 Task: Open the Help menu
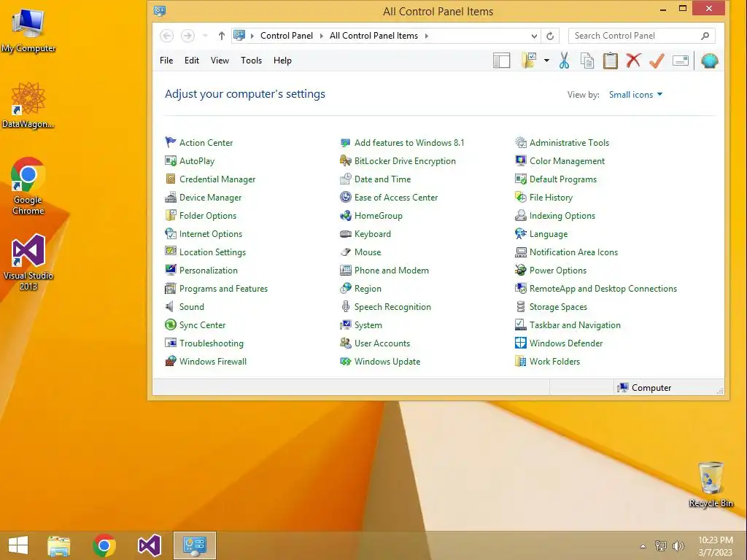click(282, 61)
